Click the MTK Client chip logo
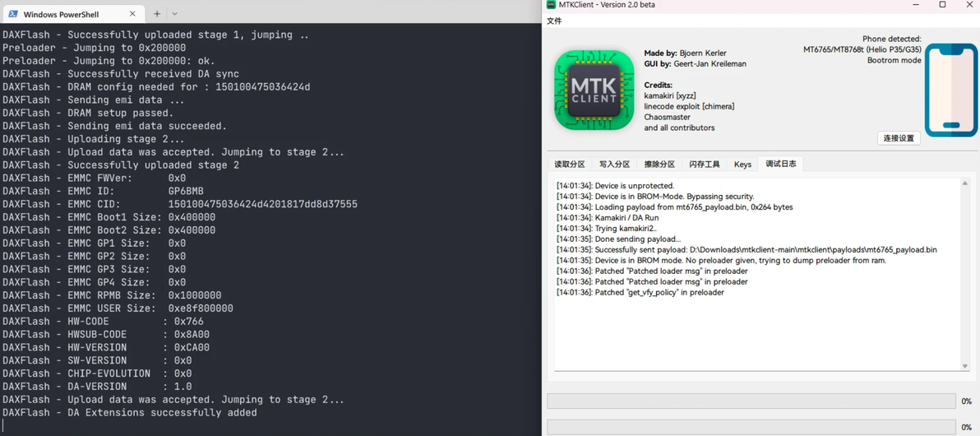 click(594, 90)
